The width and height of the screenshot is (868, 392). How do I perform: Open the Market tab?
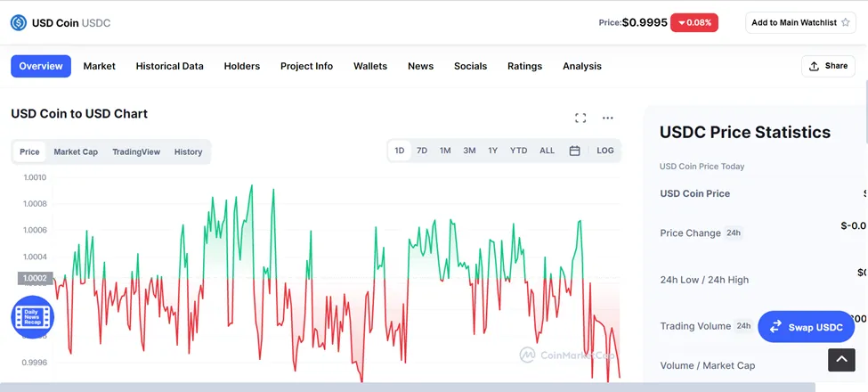[x=100, y=66]
